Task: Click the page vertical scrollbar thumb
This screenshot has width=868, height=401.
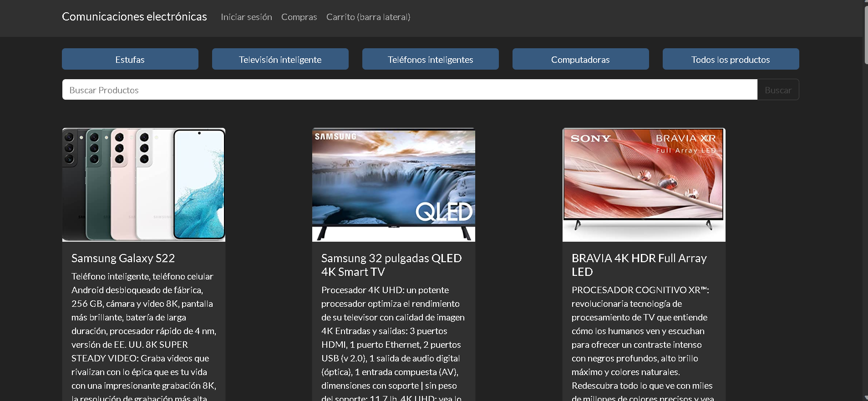Action: pyautogui.click(x=865, y=34)
